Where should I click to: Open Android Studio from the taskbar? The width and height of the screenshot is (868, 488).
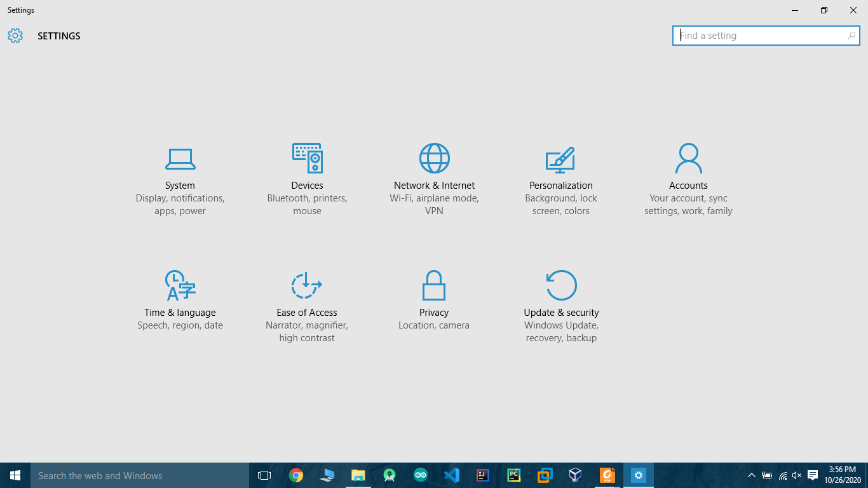pyautogui.click(x=390, y=475)
